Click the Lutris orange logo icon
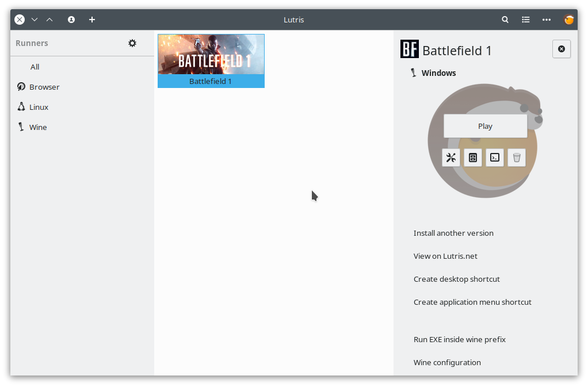This screenshot has width=588, height=387. point(568,20)
